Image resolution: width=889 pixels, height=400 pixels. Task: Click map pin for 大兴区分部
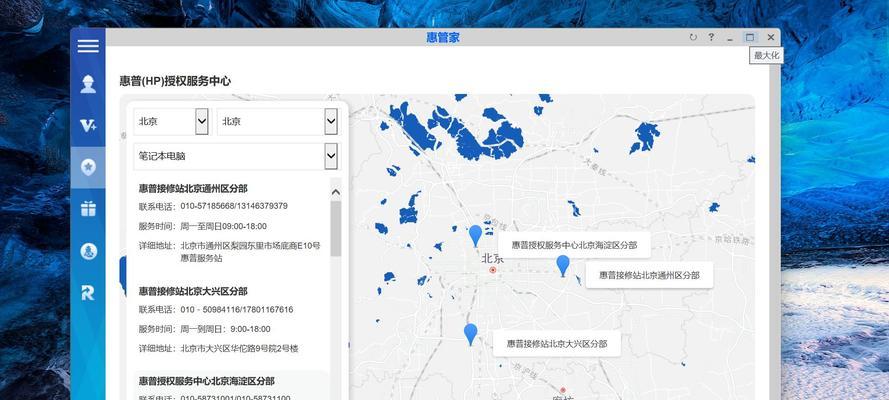(x=471, y=334)
